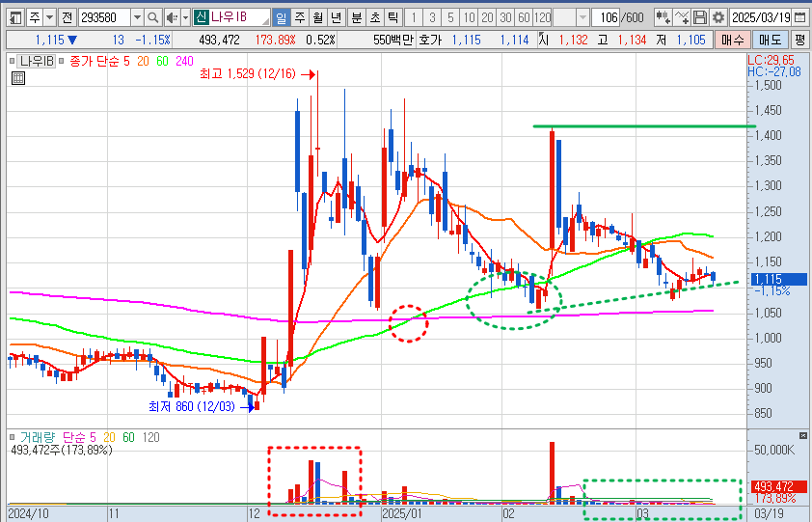Click the red 493,472 volume tag on axis
This screenshot has height=522, width=812.
click(779, 486)
